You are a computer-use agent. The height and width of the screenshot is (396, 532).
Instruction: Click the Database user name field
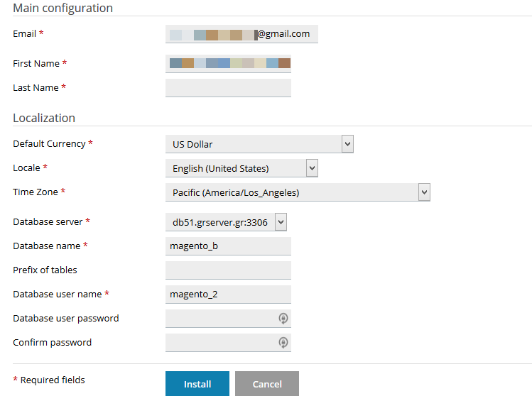(x=228, y=295)
